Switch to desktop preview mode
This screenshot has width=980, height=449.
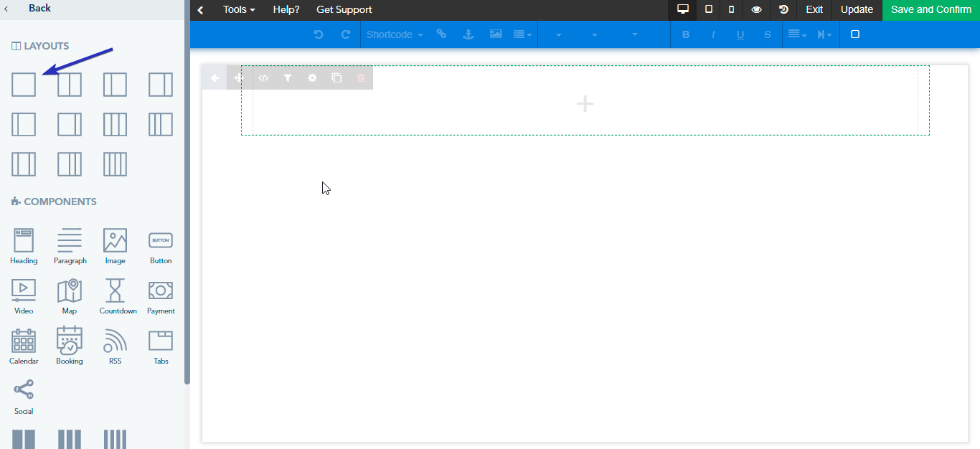pos(683,10)
